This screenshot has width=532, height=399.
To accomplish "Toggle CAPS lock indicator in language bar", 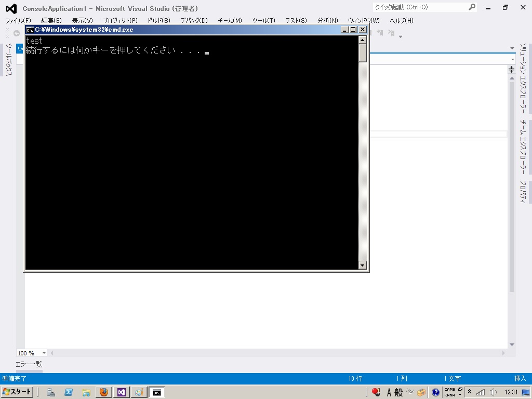I will 449,390.
